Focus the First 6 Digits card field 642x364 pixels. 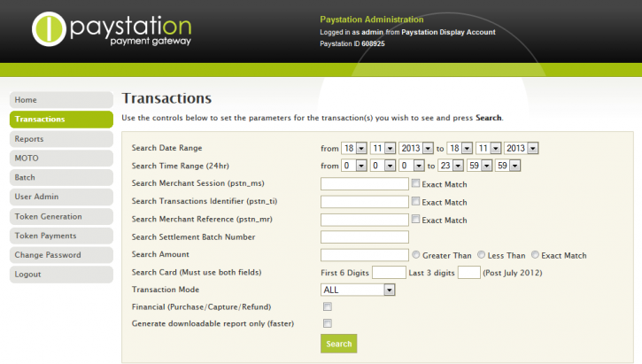[389, 272]
